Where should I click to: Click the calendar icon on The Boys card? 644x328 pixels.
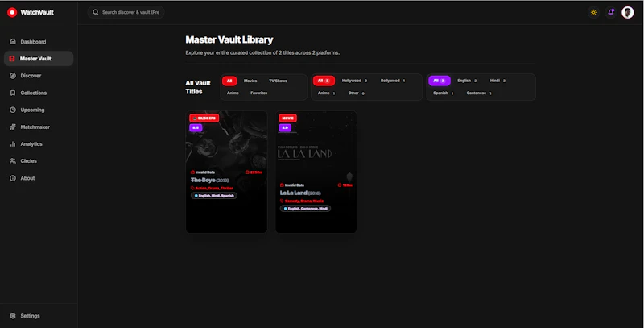click(192, 172)
